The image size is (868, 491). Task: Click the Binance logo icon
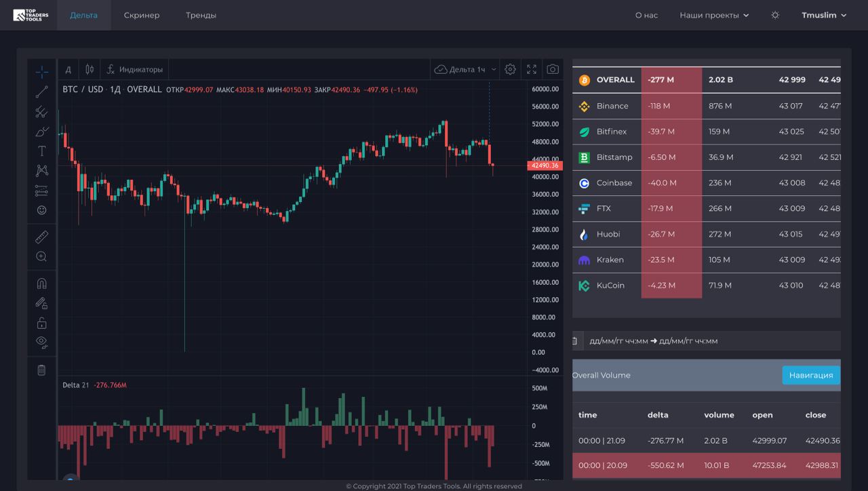tap(584, 106)
